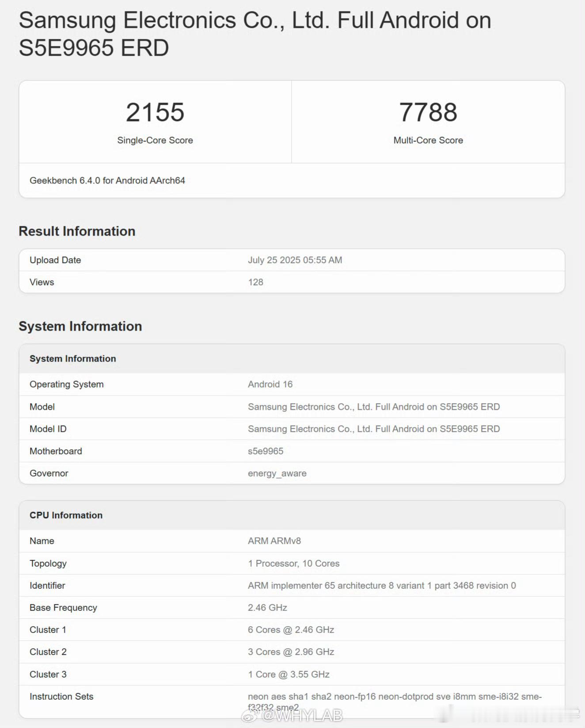Click the large 'System Information' section heading

pos(80,326)
